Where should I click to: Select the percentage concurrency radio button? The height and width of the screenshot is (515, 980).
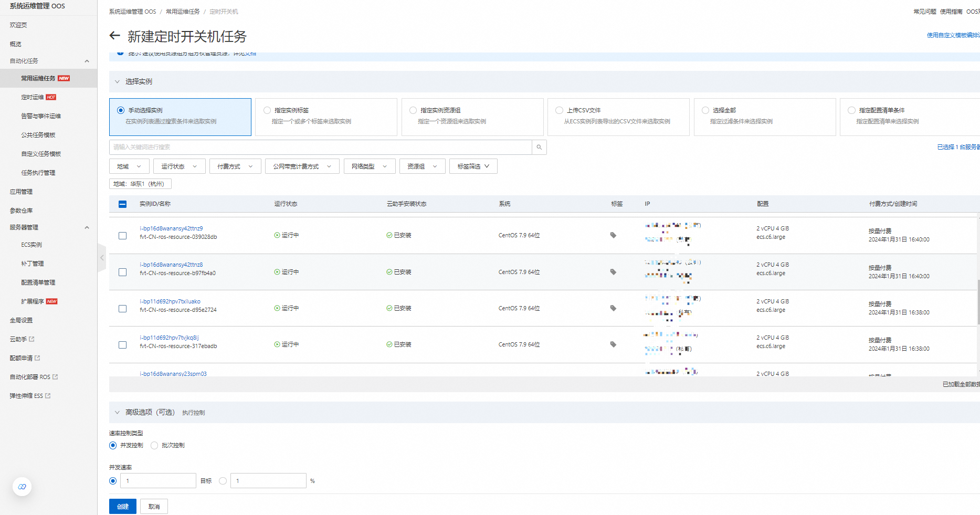pos(223,481)
